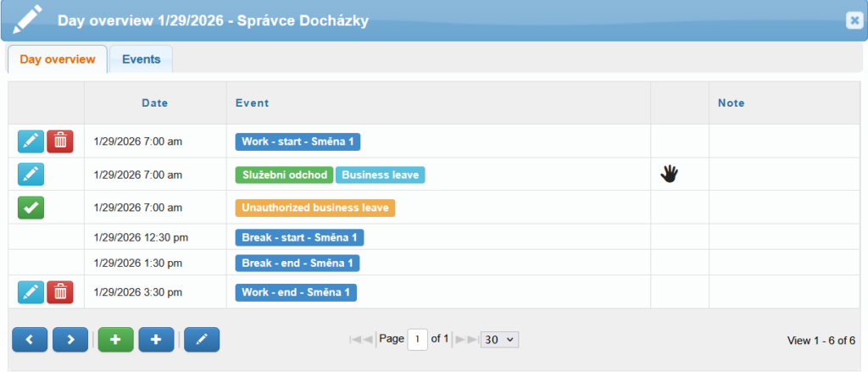868x372 pixels.
Task: Approve the Unauthorized business leave entry
Action: pyautogui.click(x=31, y=208)
